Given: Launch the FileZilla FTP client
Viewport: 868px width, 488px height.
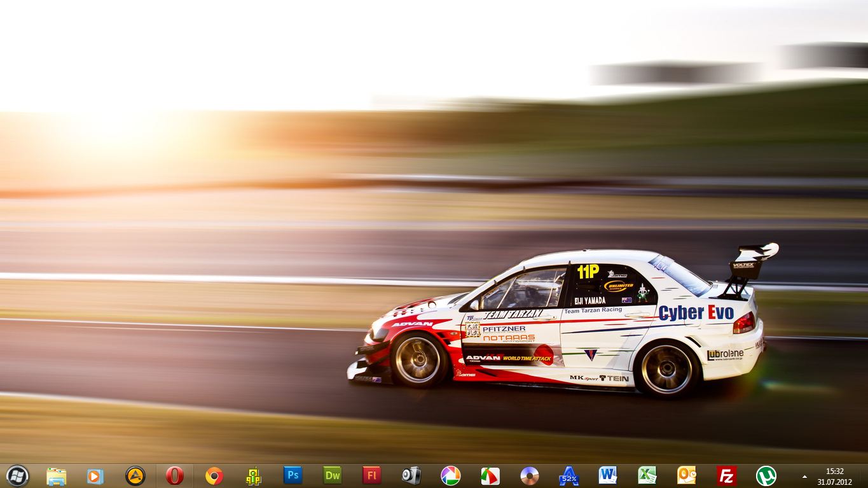Looking at the screenshot, I should [726, 476].
